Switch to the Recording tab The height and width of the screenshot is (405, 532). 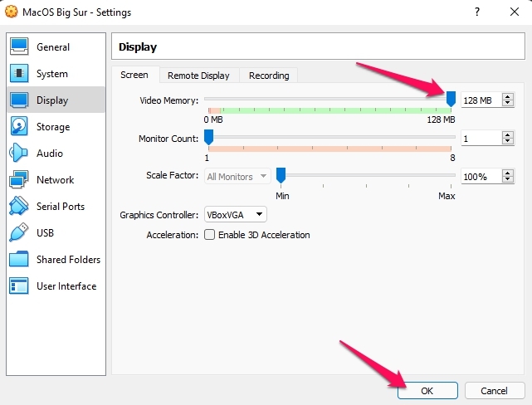tap(269, 76)
